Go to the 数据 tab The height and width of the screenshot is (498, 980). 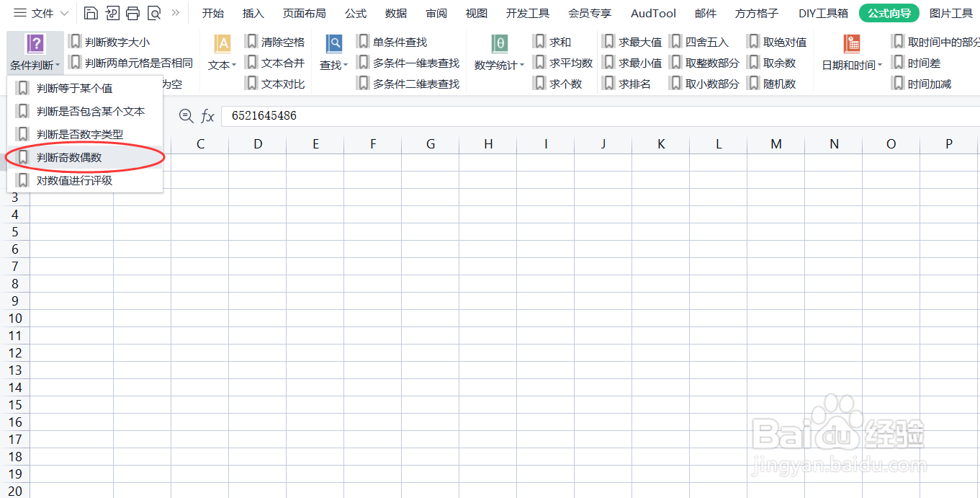click(395, 13)
